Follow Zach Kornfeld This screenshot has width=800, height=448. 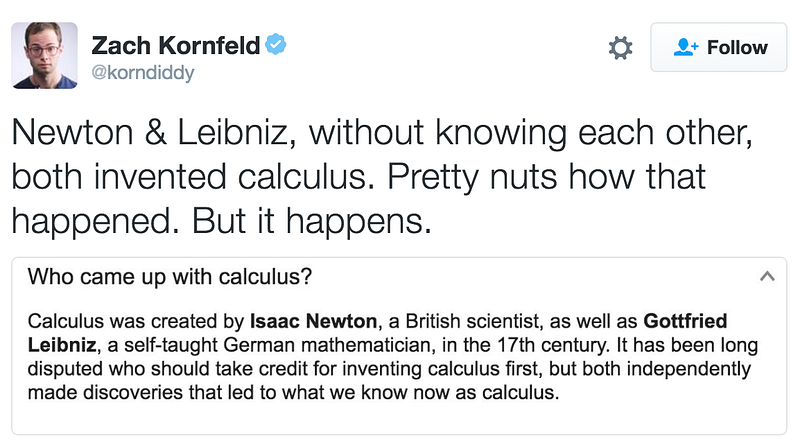718,47
